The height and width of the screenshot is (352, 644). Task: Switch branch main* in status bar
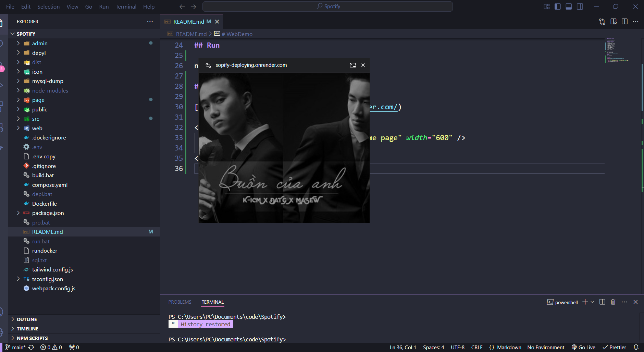15,347
